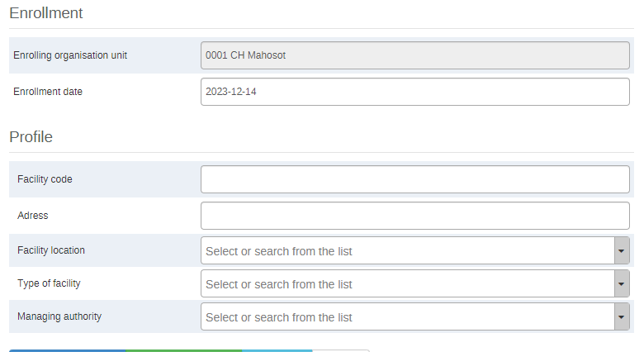Screen dimensions: 644x352
Task: Click the Profile section heading
Action: click(x=31, y=137)
